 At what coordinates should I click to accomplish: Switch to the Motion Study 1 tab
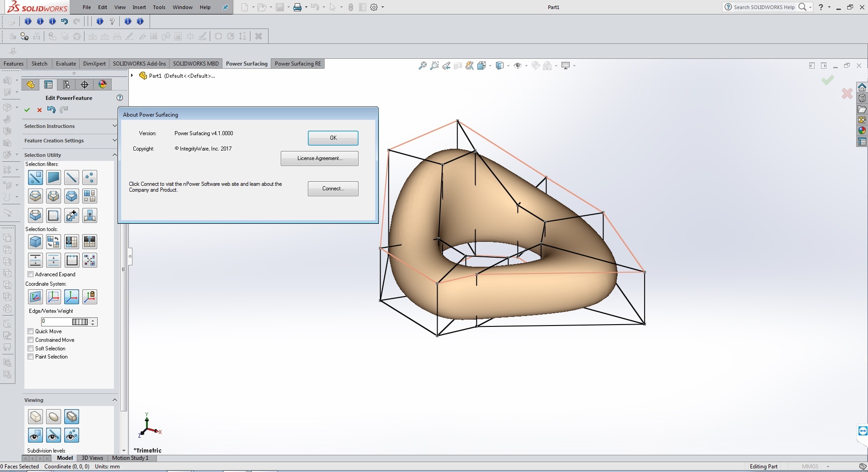point(130,458)
